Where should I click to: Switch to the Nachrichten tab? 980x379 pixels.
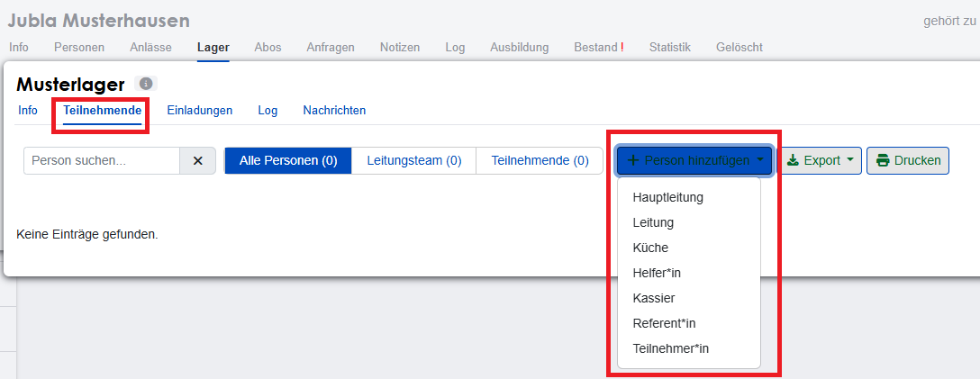(x=334, y=111)
